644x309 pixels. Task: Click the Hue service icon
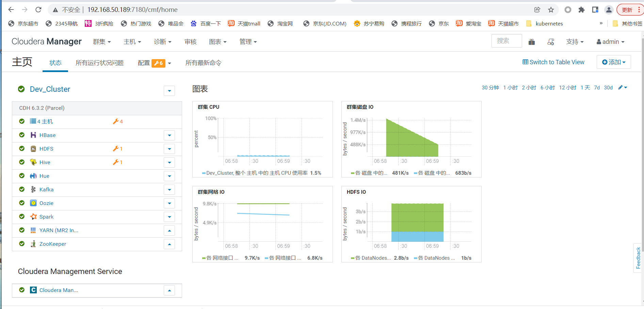pyautogui.click(x=33, y=176)
